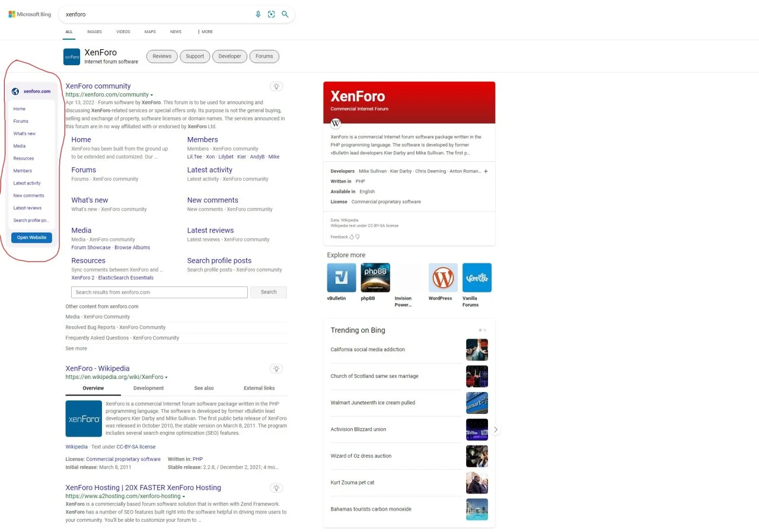Select the Development tab in Wikipedia result

click(148, 388)
